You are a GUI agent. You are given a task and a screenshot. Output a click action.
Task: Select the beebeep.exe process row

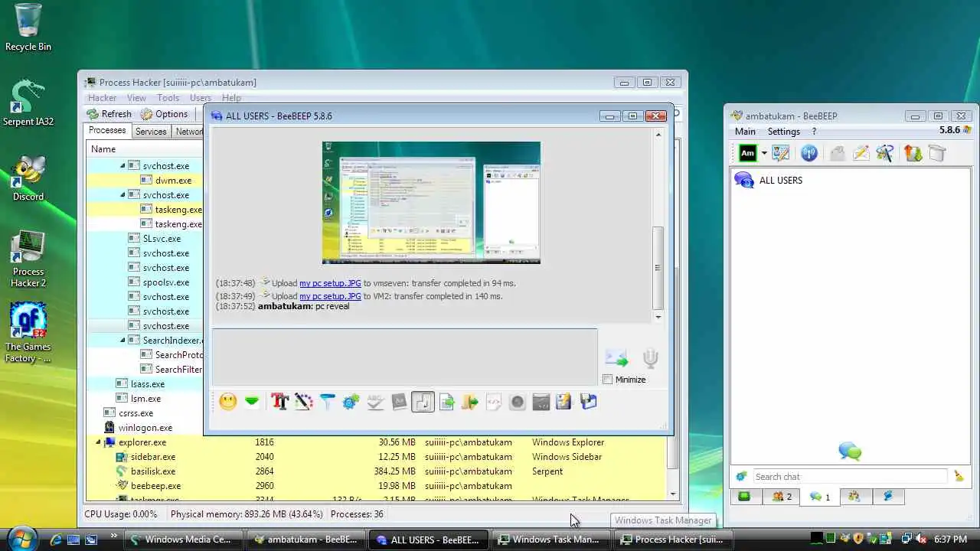pos(376,486)
